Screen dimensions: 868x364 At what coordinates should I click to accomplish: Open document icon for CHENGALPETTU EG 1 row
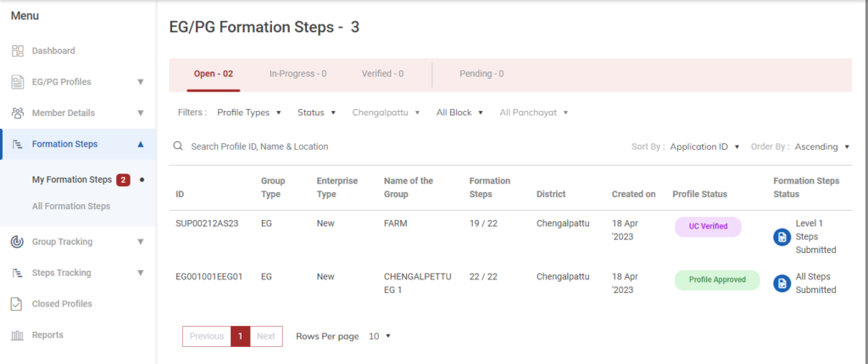(782, 284)
